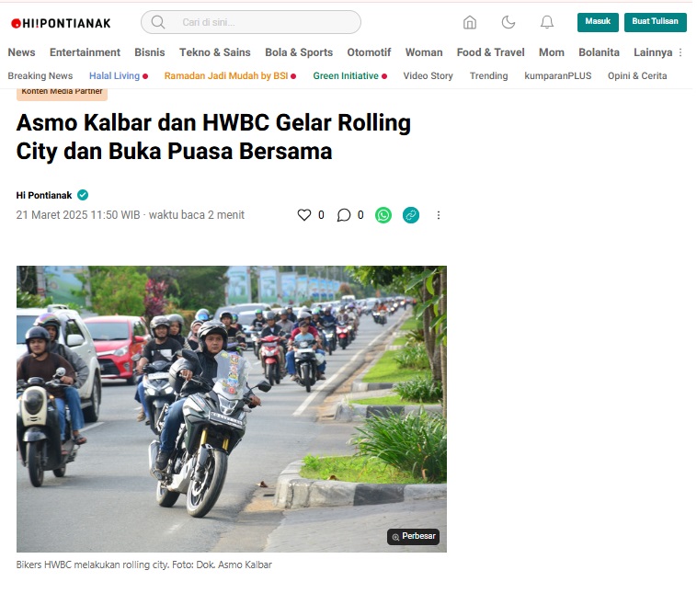The width and height of the screenshot is (697, 616).
Task: Click the home icon in header
Action: tap(469, 22)
